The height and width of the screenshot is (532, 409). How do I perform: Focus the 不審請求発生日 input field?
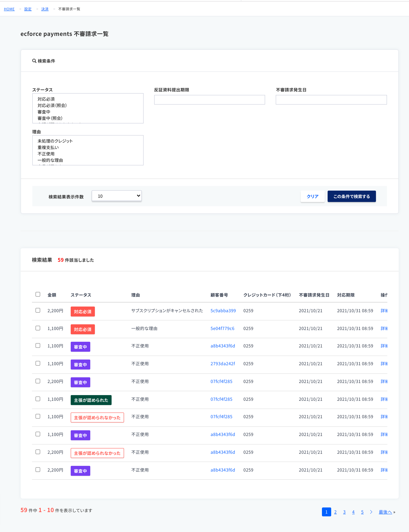pos(331,100)
